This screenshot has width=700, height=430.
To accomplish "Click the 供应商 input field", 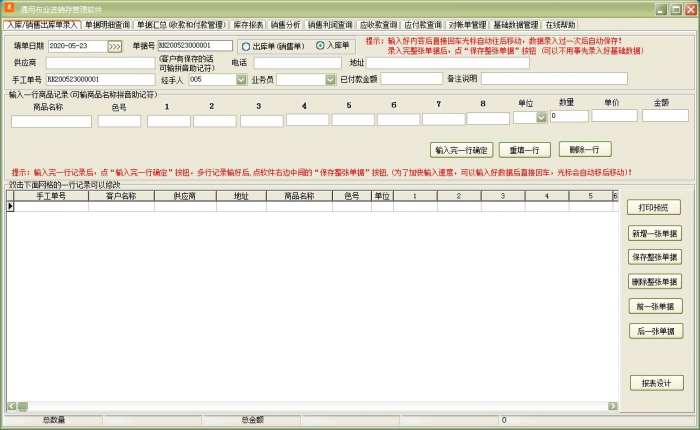I will 100,63.
